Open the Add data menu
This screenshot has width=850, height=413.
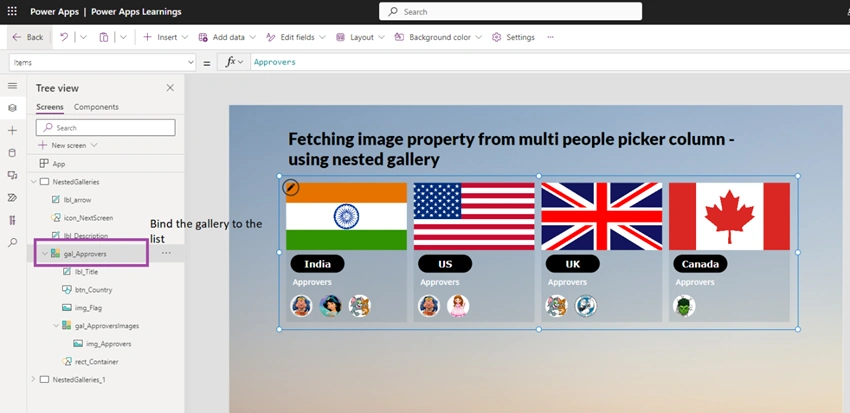point(227,37)
